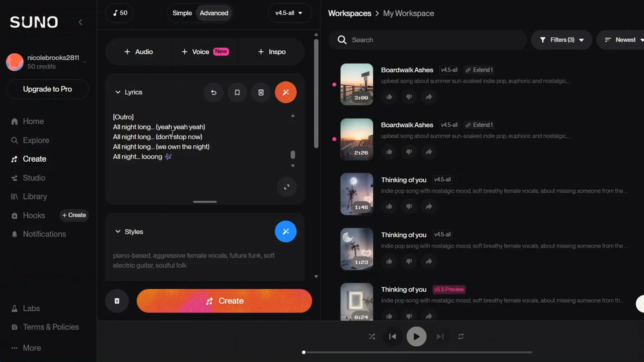Screen dimensions: 644x362
Task: Open the Library page
Action: [x=29, y=197]
